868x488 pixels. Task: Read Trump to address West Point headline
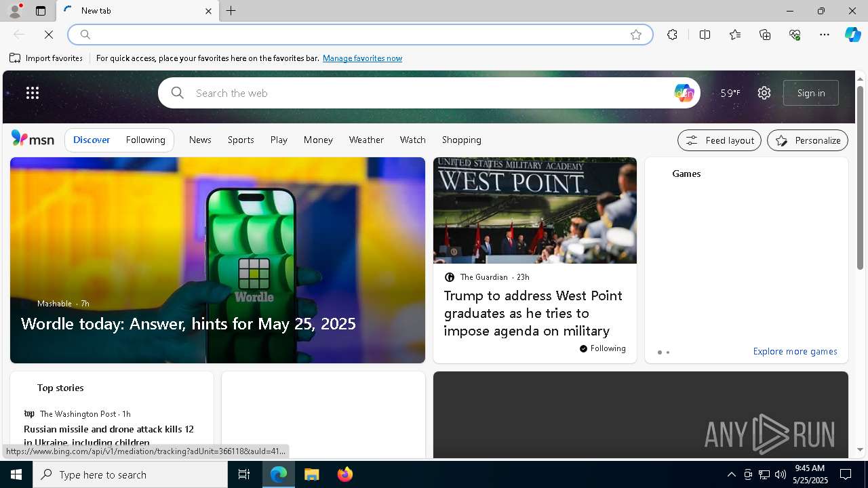tap(533, 313)
